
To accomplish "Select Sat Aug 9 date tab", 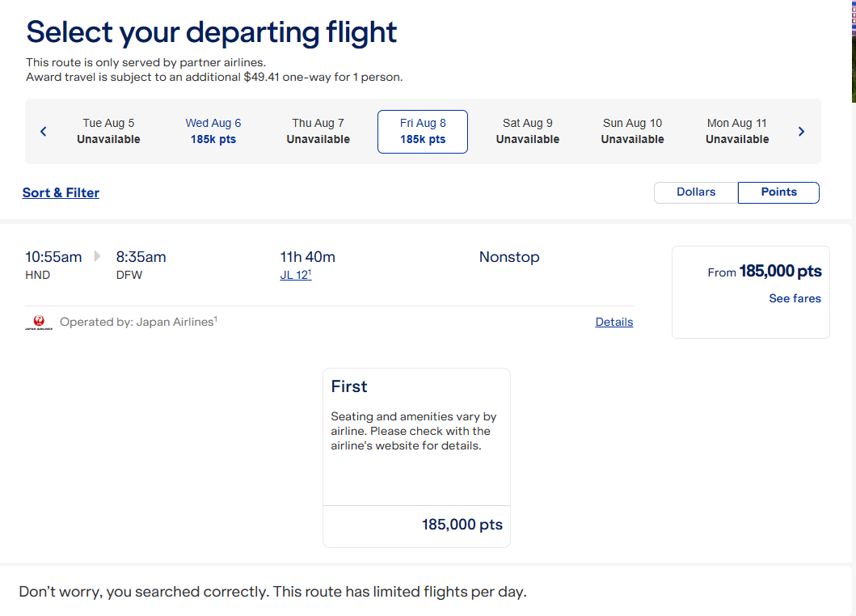I will click(x=527, y=131).
